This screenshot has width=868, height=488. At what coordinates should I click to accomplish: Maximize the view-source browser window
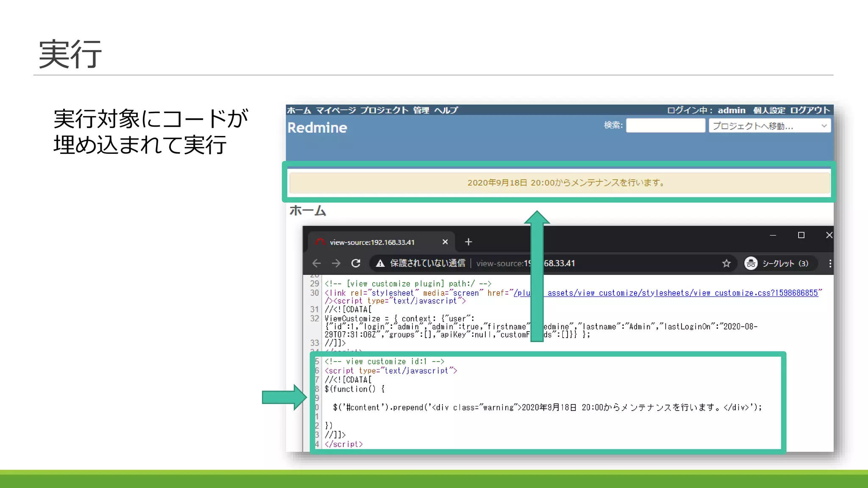tap(801, 235)
